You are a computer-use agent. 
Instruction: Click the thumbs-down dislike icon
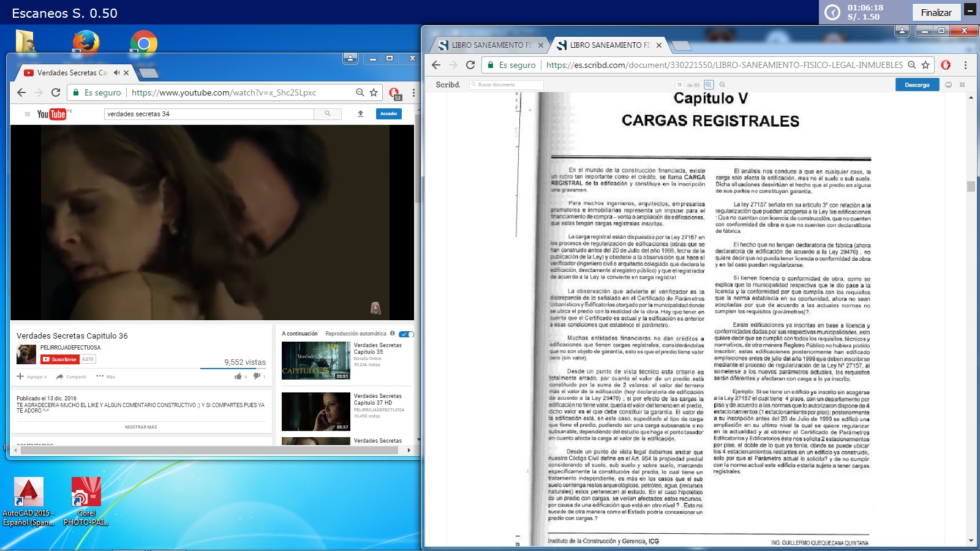[257, 377]
